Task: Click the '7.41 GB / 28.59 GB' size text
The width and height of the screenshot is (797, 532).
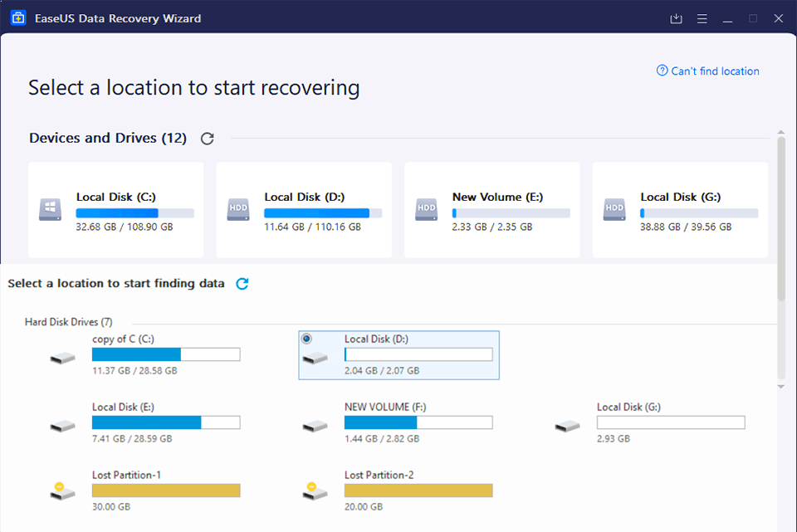Action: coord(132,438)
